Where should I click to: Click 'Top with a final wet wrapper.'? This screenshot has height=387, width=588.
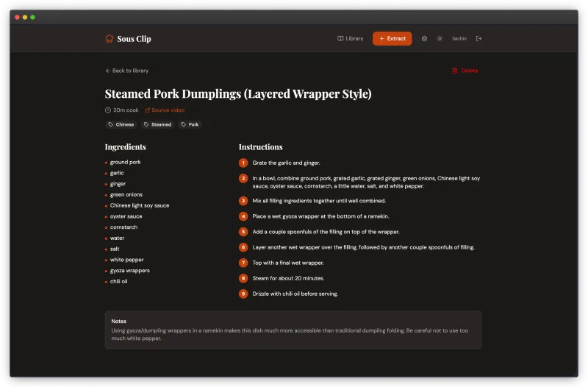coord(288,263)
